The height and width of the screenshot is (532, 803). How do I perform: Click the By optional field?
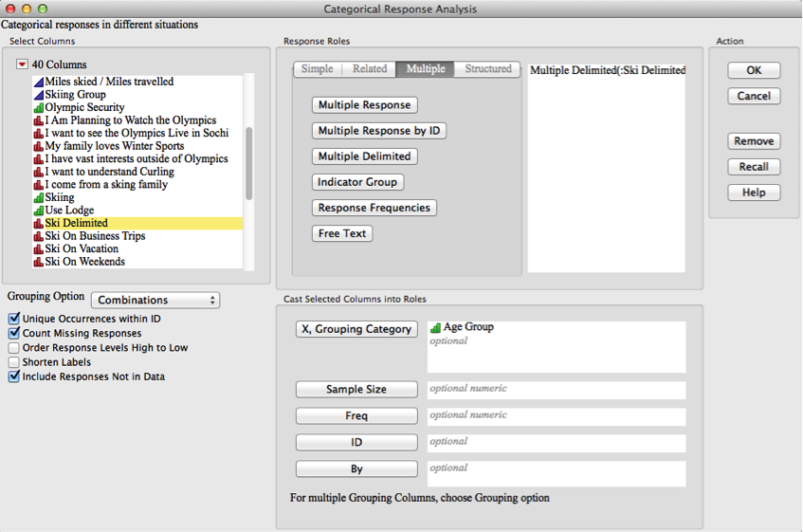pos(557,473)
